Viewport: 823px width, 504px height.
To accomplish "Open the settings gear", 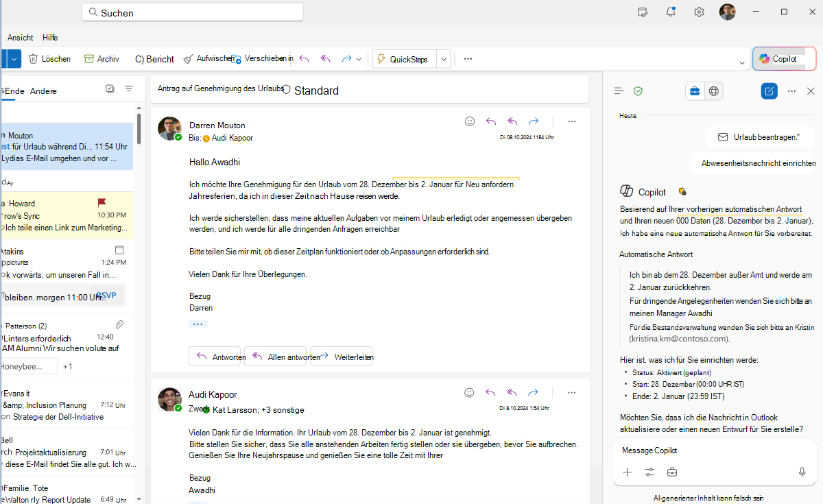I will click(699, 12).
